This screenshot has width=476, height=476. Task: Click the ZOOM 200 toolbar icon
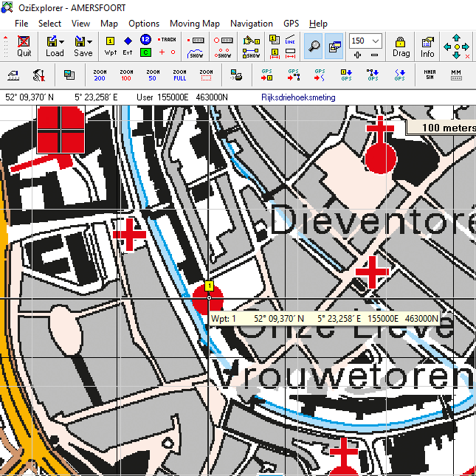coord(100,75)
